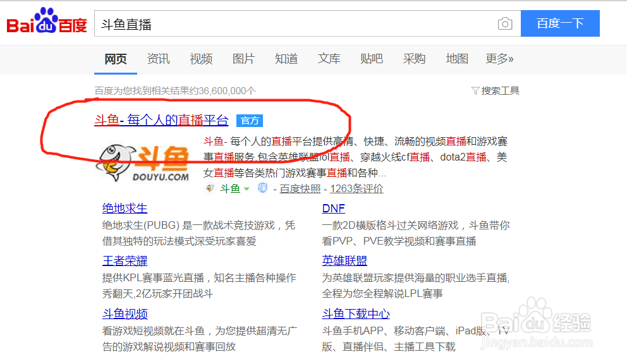
Task: Open the Douyu logo thumbnail
Action: click(143, 162)
